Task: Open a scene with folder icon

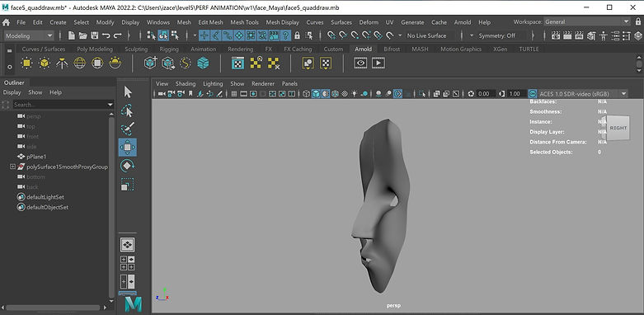Action: point(83,35)
